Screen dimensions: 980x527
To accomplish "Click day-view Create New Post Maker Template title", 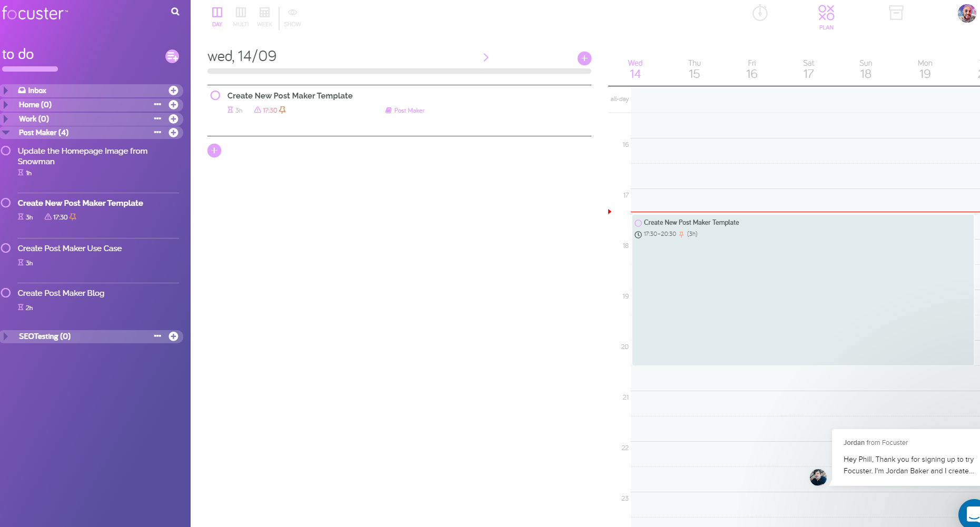I will [x=290, y=95].
